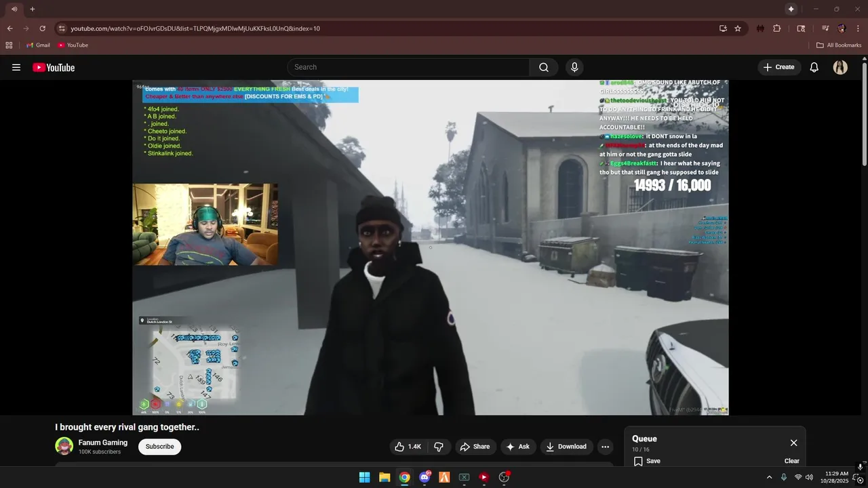Viewport: 868px width, 488px height.
Task: Click the Chrome address bar URL
Action: pos(195,28)
